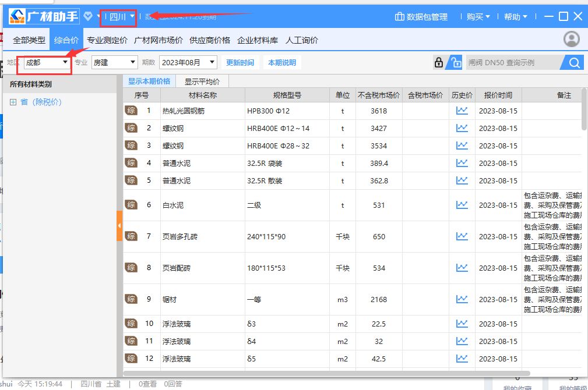Click the material search input field
The image size is (588, 390).
click(514, 62)
